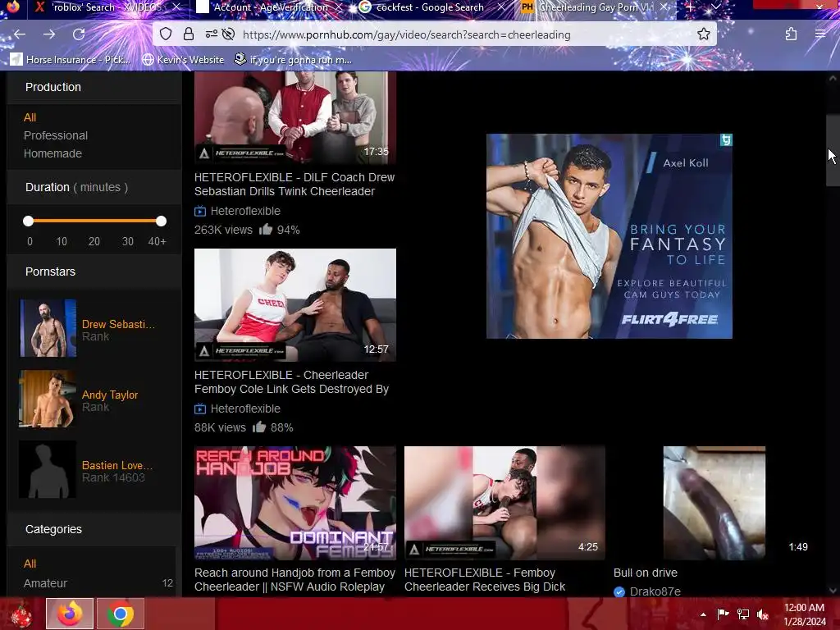Screen dimensions: 840x630
Task: Open the Windows Start orb
Action: coord(21,614)
